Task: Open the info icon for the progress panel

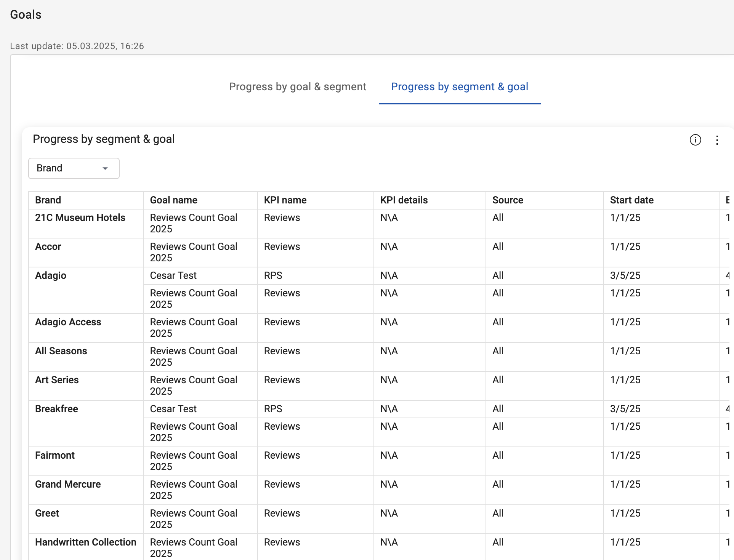Action: 695,140
